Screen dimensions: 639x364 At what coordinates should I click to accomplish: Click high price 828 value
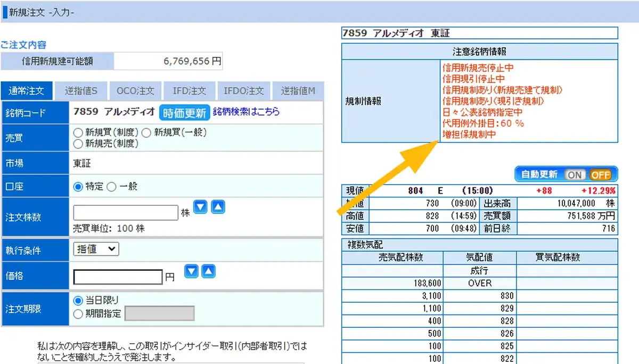pyautogui.click(x=431, y=216)
